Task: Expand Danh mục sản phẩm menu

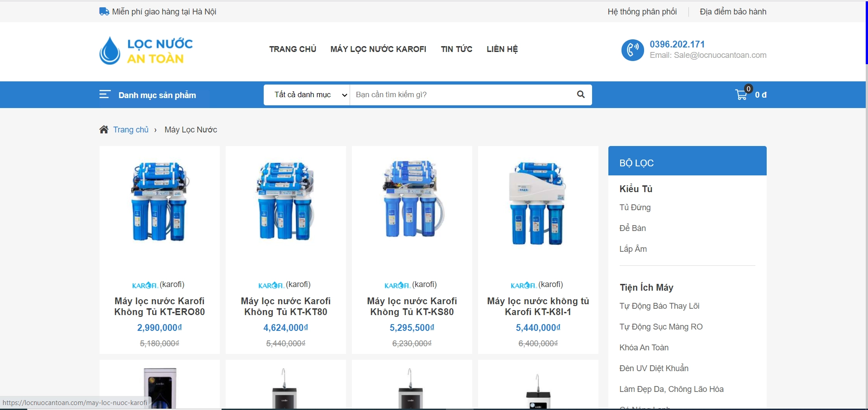Action: [157, 95]
